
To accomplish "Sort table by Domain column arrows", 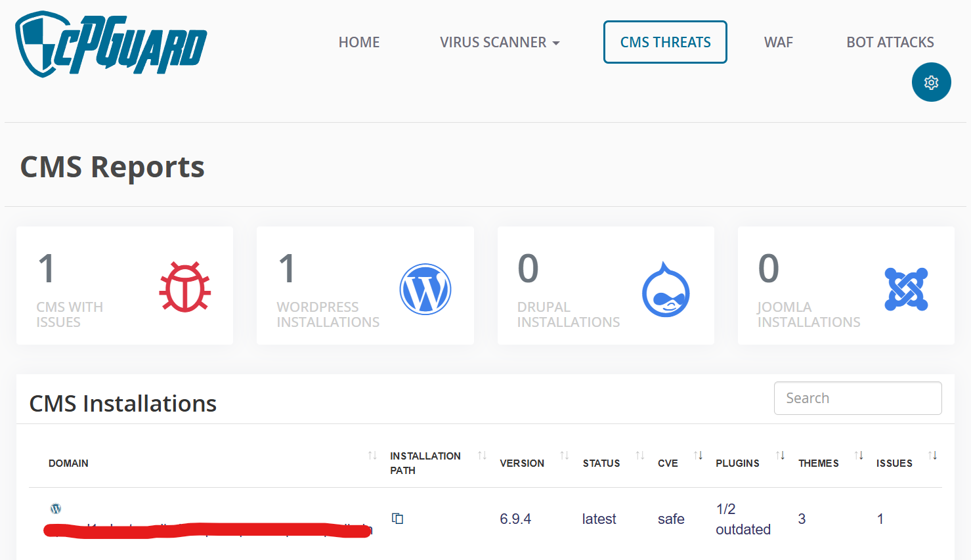I will point(372,456).
